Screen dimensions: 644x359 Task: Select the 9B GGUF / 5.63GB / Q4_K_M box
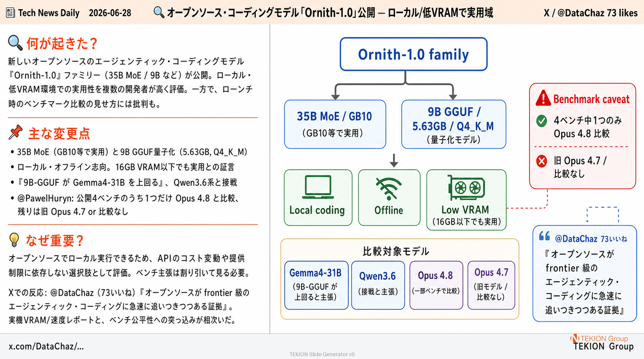click(454, 124)
